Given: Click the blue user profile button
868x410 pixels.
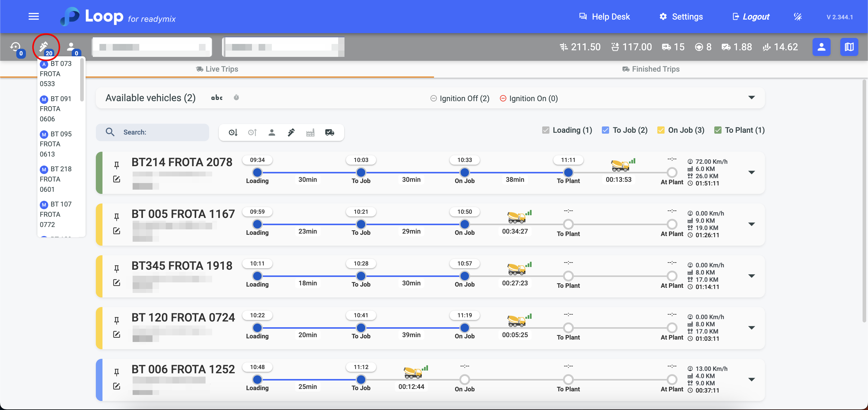Looking at the screenshot, I should click(x=821, y=47).
